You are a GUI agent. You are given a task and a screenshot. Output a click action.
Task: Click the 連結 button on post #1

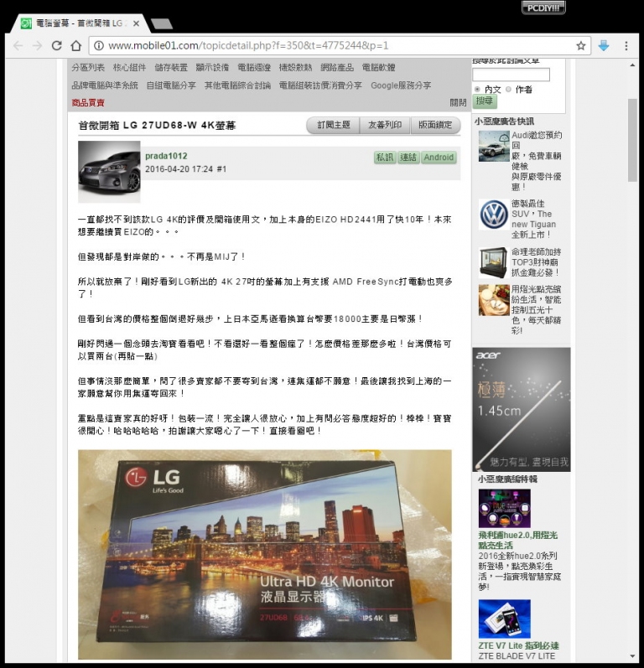point(408,158)
